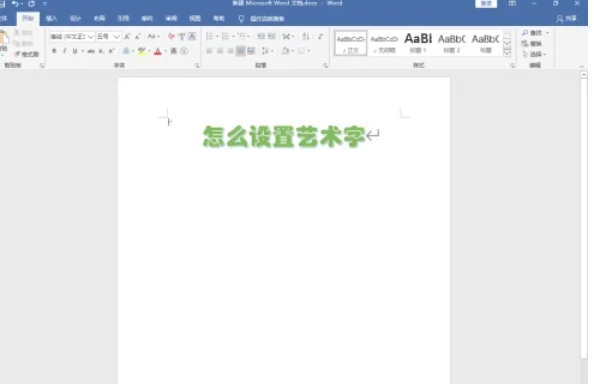
Task: Open the Quick Access Toolbar customize arrow
Action: (x=45, y=4)
